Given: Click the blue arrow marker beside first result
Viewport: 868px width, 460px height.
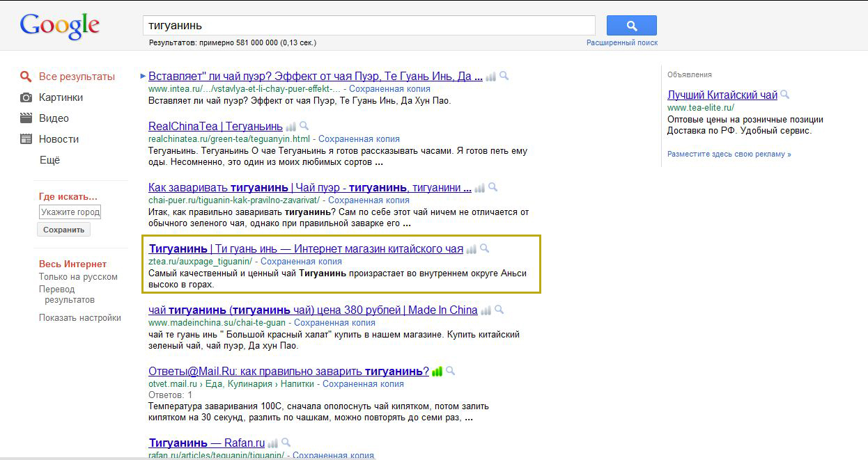Looking at the screenshot, I should click(x=143, y=76).
